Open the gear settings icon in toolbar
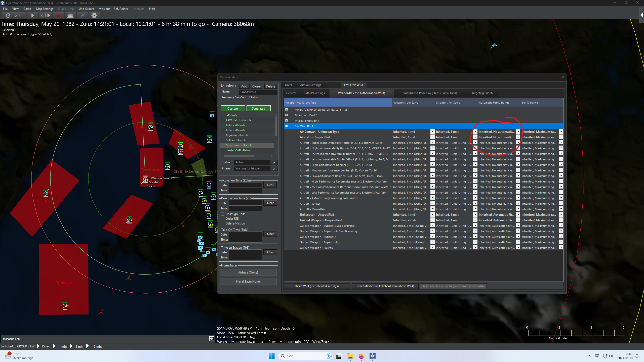This screenshot has width=644, height=362. [94, 16]
